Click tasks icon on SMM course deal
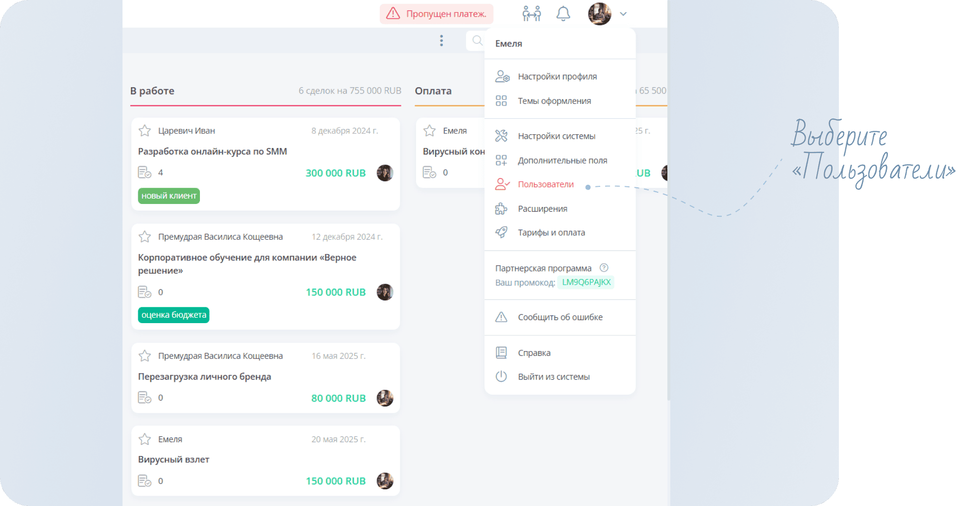This screenshot has width=980, height=506. pyautogui.click(x=145, y=173)
